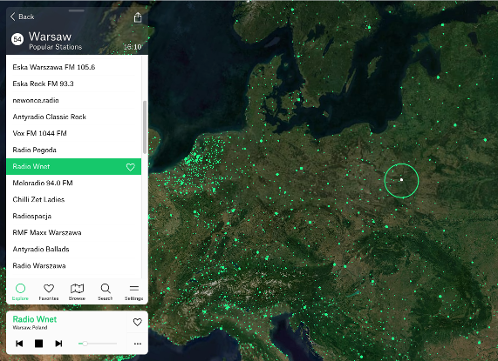Adjust the volume slider
The height and width of the screenshot is (361, 498).
pyautogui.click(x=97, y=343)
